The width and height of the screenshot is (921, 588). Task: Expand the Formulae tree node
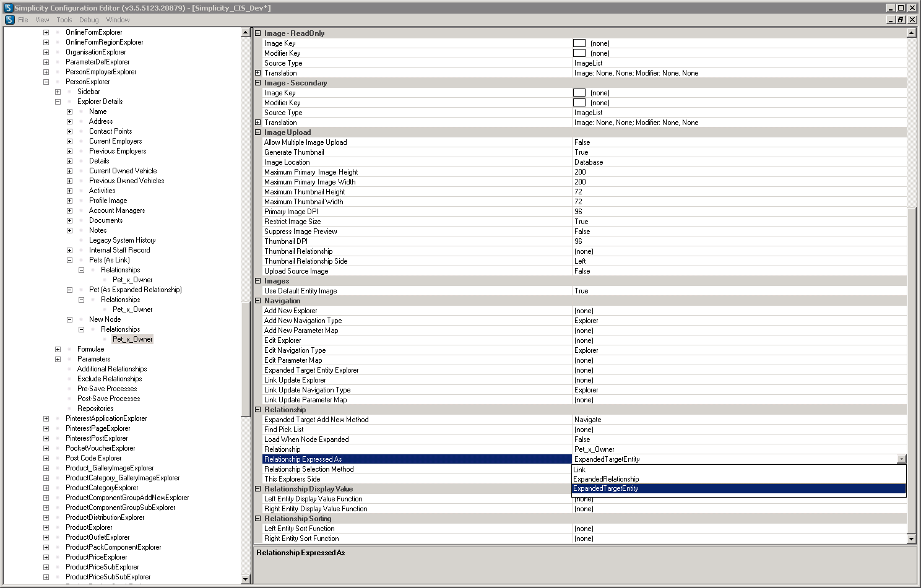58,349
